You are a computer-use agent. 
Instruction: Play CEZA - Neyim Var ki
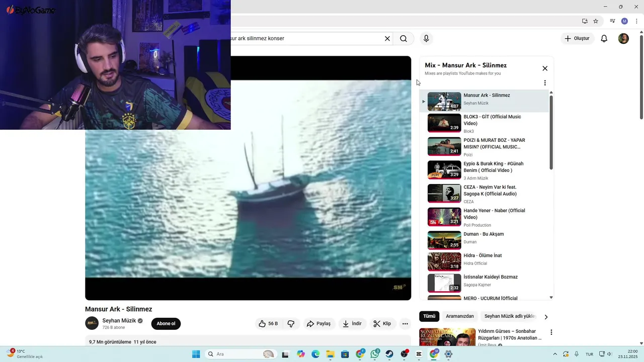click(x=485, y=194)
